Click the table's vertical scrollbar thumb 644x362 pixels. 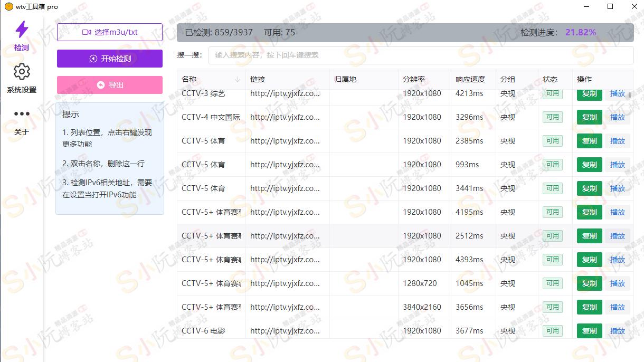(x=630, y=95)
